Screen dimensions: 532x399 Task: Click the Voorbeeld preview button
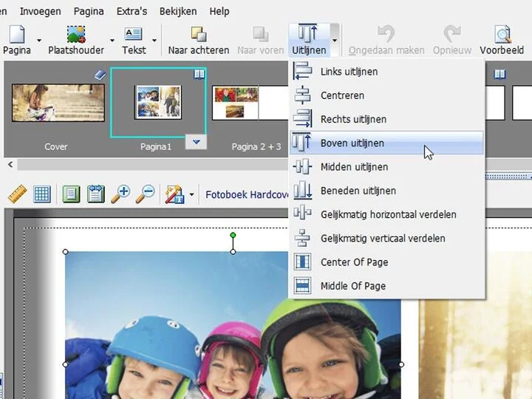pyautogui.click(x=502, y=40)
